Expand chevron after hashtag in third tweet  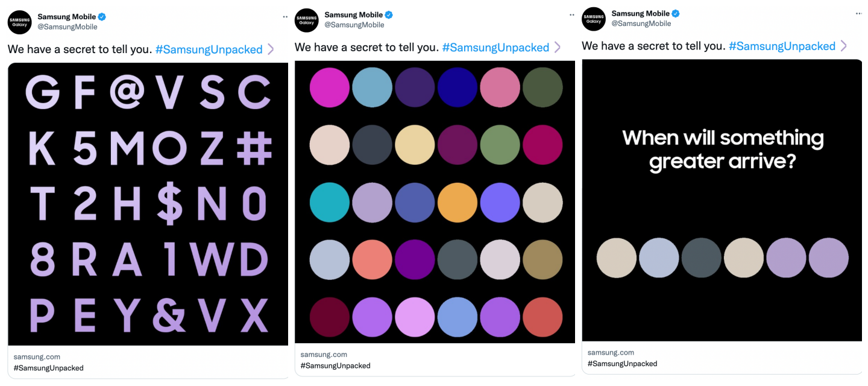tap(844, 46)
